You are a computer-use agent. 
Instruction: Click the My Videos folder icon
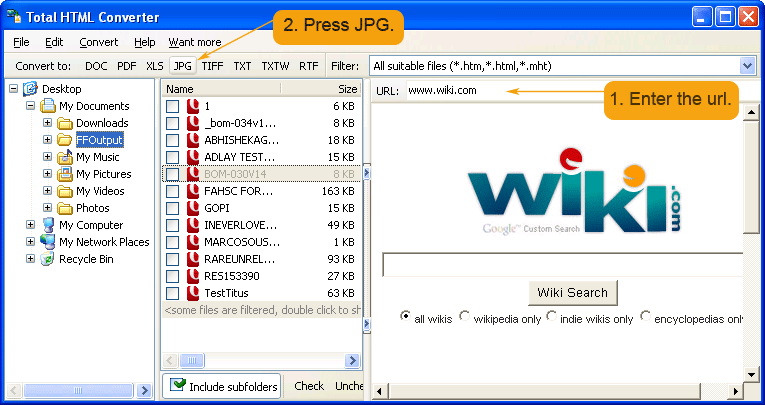pos(64,191)
